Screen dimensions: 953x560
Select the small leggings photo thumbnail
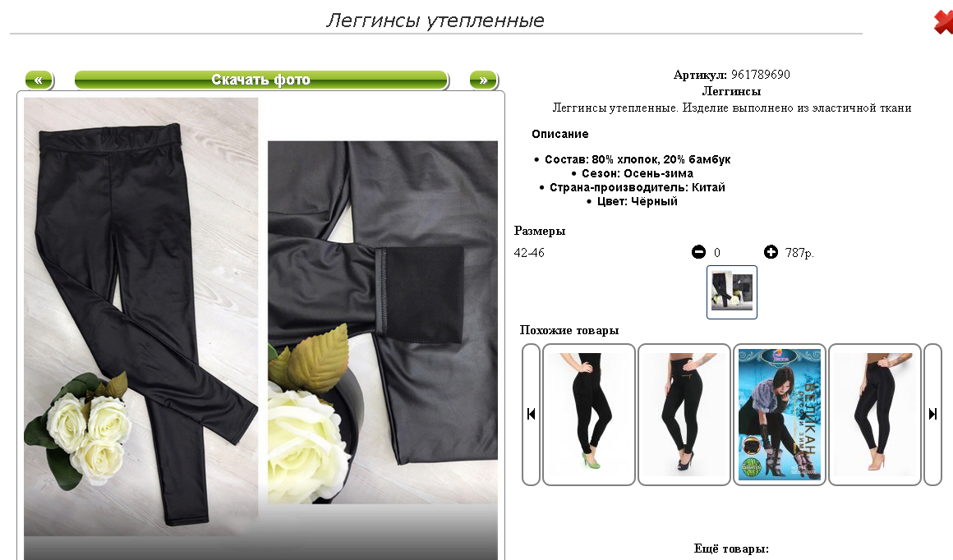pyautogui.click(x=732, y=292)
